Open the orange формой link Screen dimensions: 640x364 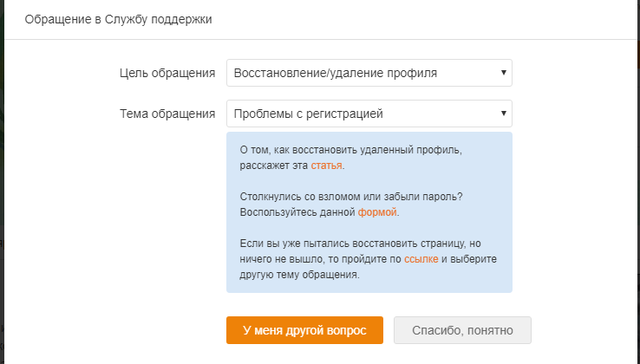[377, 212]
